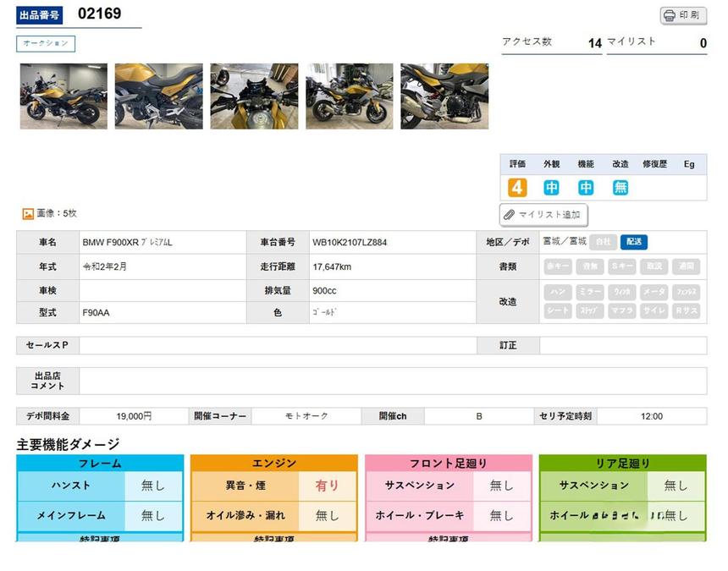Viewport: 728px width, 571px height.
Task: Open the third thumbnail showing the handlebars
Action: [x=254, y=96]
